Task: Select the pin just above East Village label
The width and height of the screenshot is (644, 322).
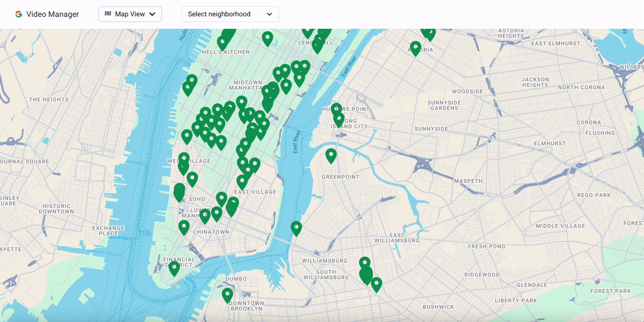Action: [x=242, y=181]
